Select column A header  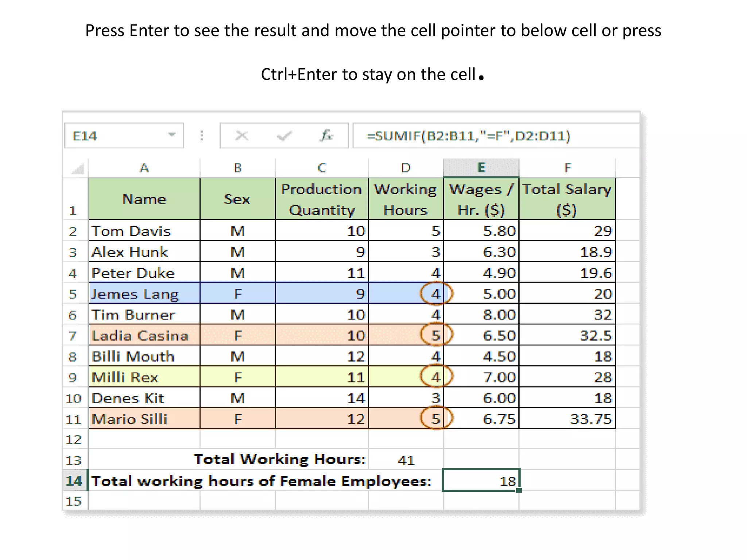tap(144, 168)
